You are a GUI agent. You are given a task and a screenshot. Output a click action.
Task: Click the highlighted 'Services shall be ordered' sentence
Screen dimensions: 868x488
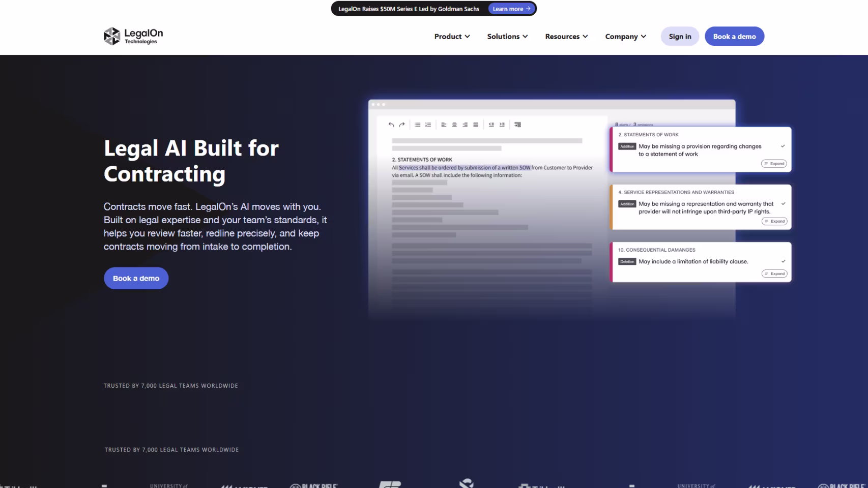tap(465, 168)
